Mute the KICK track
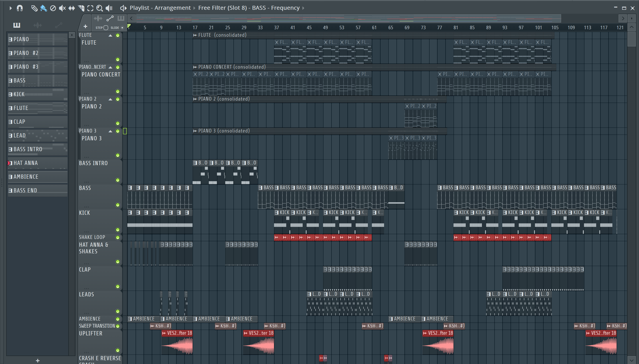 click(x=118, y=229)
